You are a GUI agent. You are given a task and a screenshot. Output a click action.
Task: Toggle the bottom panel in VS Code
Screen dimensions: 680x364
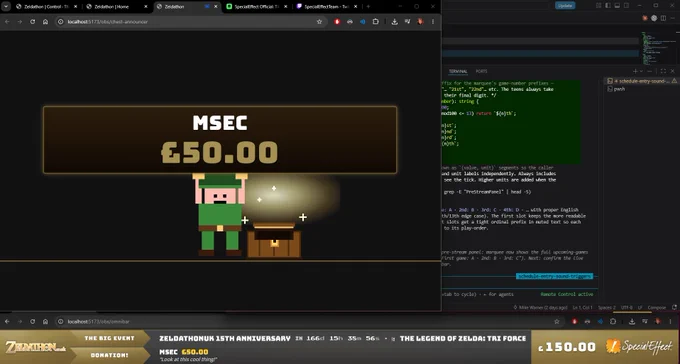tap(617, 6)
